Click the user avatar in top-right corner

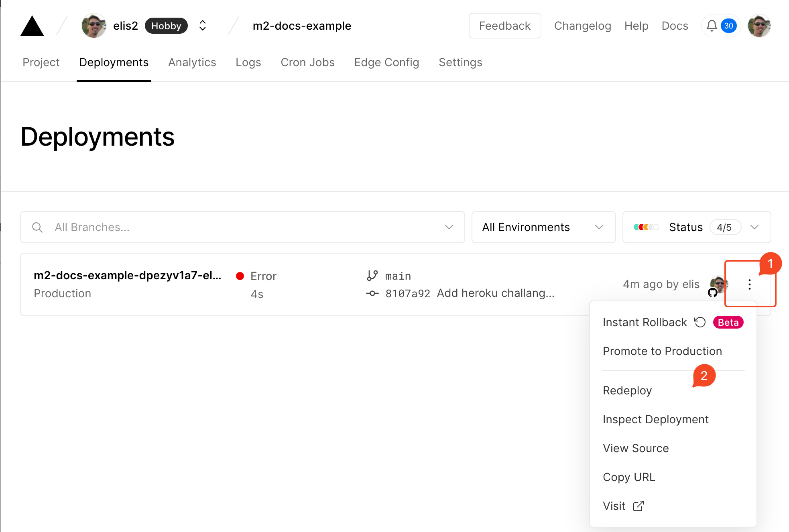pyautogui.click(x=759, y=26)
